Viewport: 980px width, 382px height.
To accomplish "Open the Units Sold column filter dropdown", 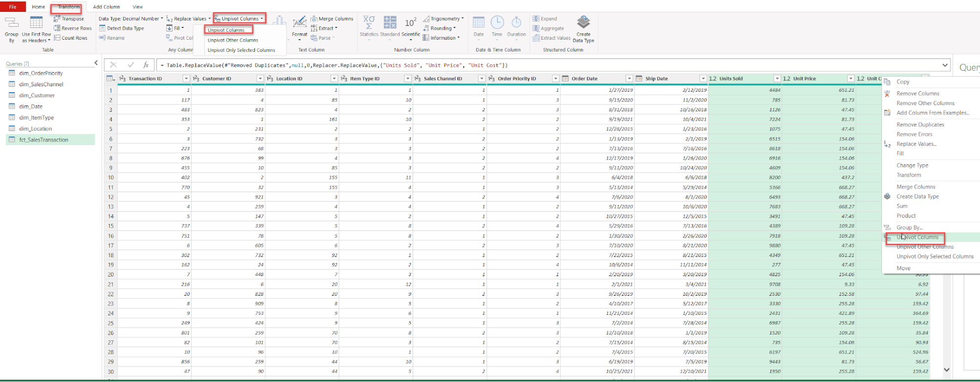I will [x=777, y=78].
